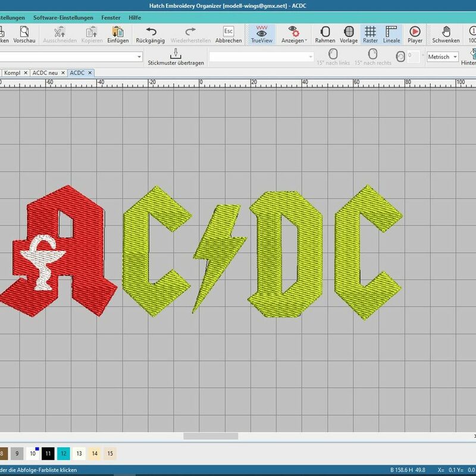Switch to the ACDC neu tab
Screen dimensions: 476x476
tap(48, 73)
